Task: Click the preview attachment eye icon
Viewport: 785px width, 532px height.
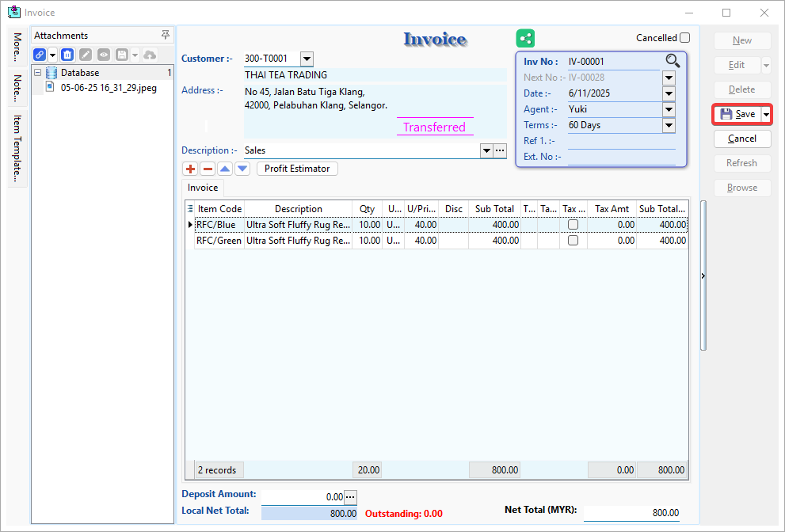Action: click(x=104, y=55)
